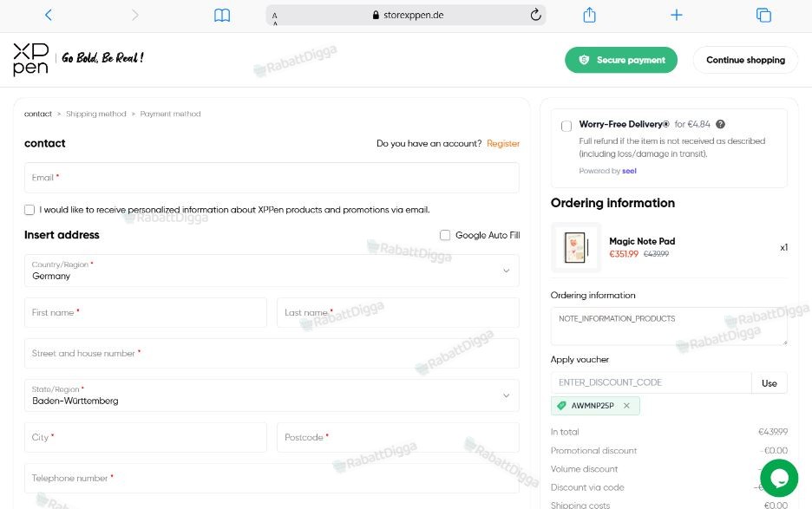Go to the Payment method breadcrumb step
812x509 pixels.
tap(170, 114)
